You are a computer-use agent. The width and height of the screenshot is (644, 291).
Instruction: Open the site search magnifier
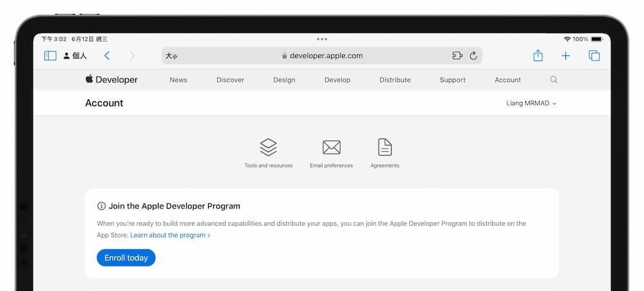[x=554, y=80]
